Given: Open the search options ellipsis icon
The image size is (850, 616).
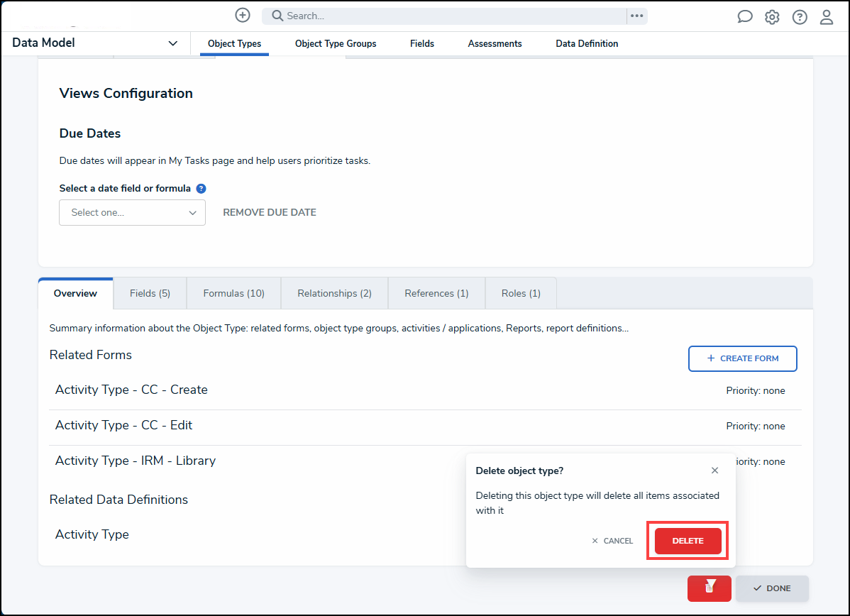Looking at the screenshot, I should (x=637, y=16).
